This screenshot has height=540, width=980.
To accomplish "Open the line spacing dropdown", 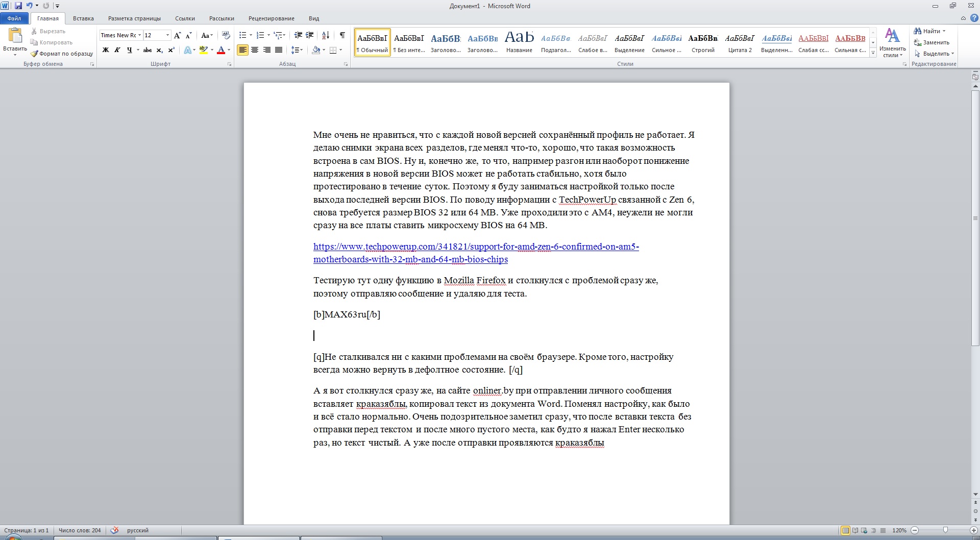I will [297, 50].
